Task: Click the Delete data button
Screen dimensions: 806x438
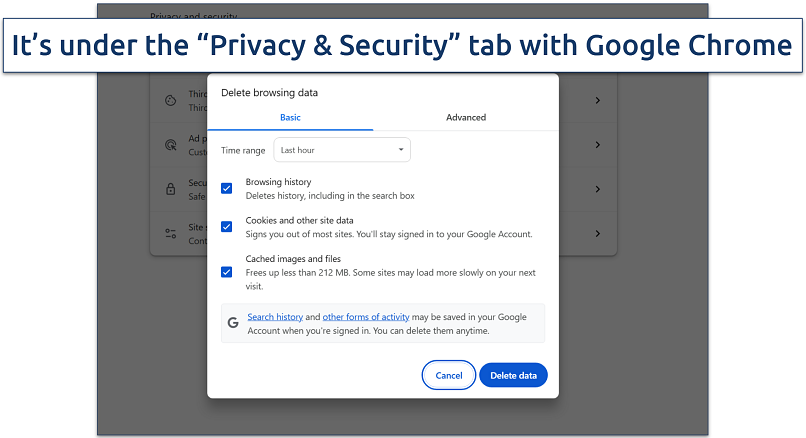Action: click(x=513, y=375)
